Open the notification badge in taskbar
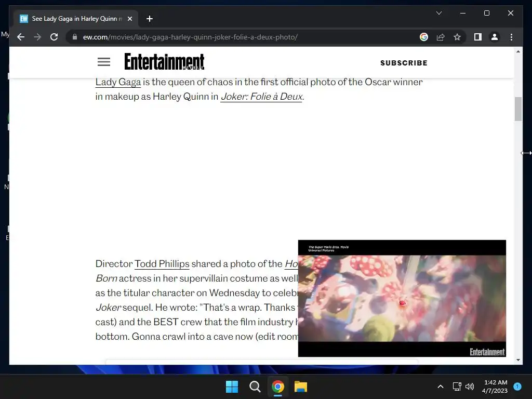 517,387
